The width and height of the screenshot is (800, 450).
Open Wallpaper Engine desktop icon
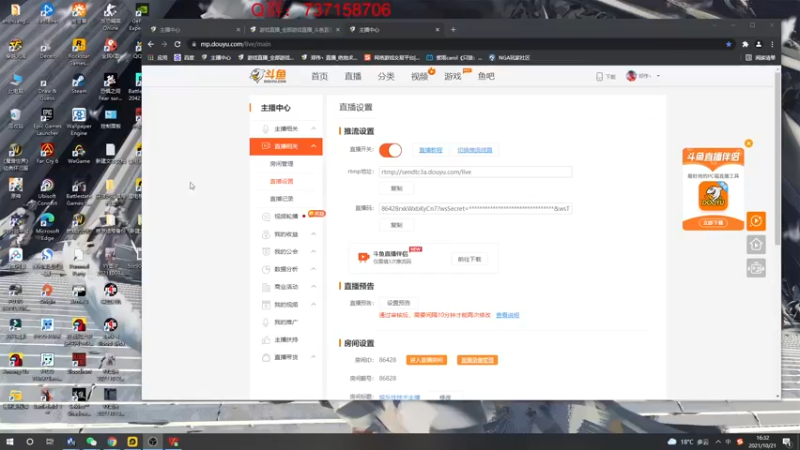click(x=79, y=122)
